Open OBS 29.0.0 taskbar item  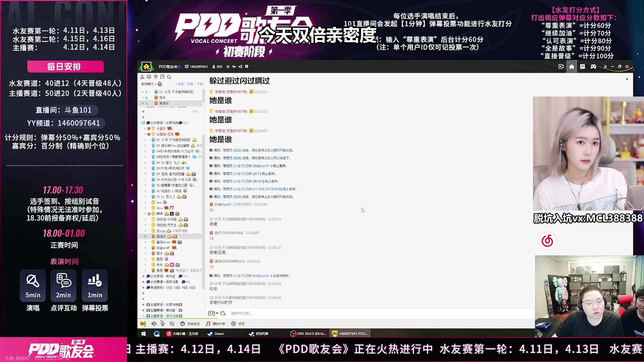(308, 334)
